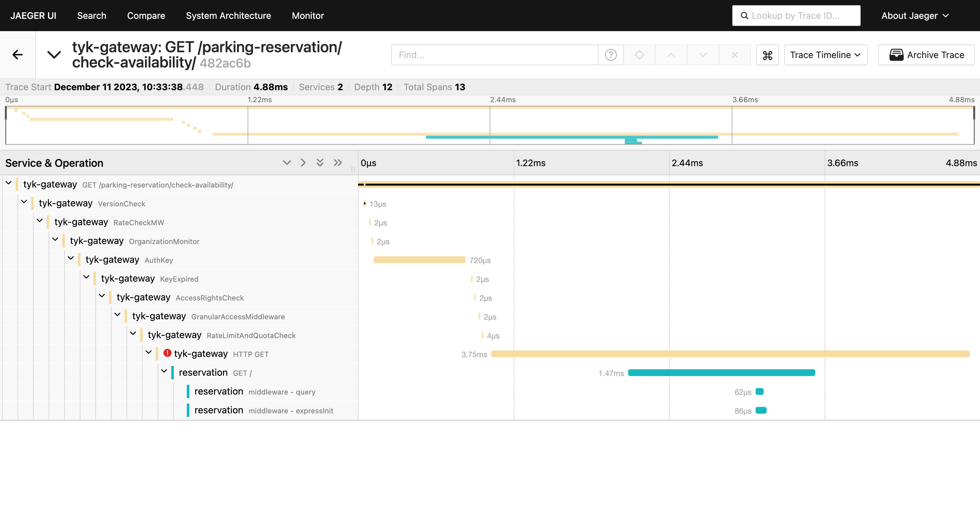Collapse the VersionCheck span children
This screenshot has height=512, width=980.
click(x=24, y=202)
